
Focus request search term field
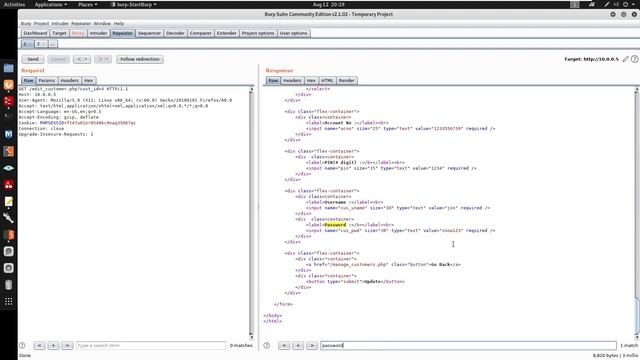(x=151, y=345)
